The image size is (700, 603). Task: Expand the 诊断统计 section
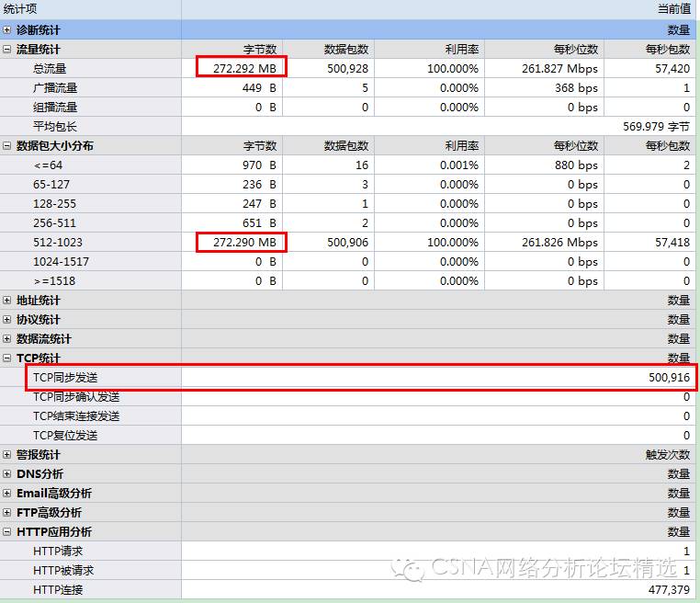click(x=6, y=30)
